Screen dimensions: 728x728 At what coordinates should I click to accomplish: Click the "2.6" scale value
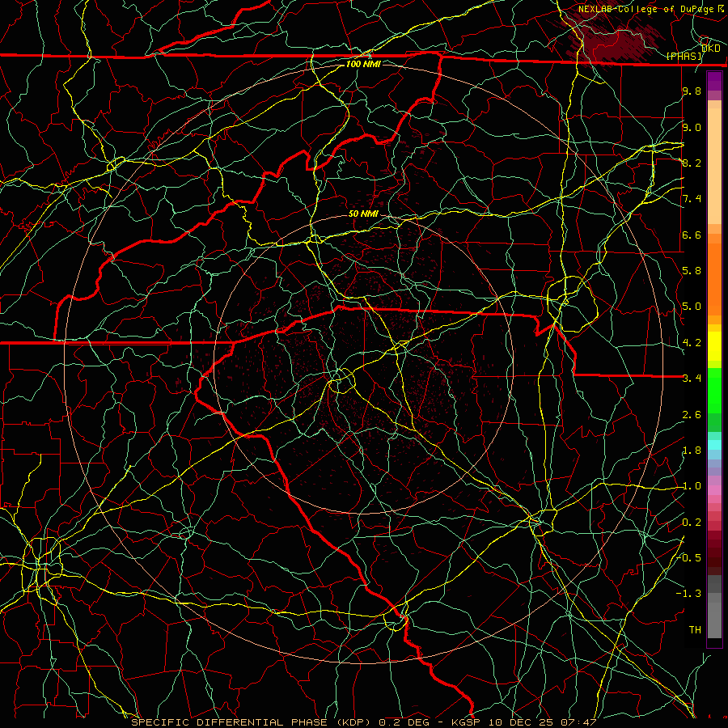[692, 415]
